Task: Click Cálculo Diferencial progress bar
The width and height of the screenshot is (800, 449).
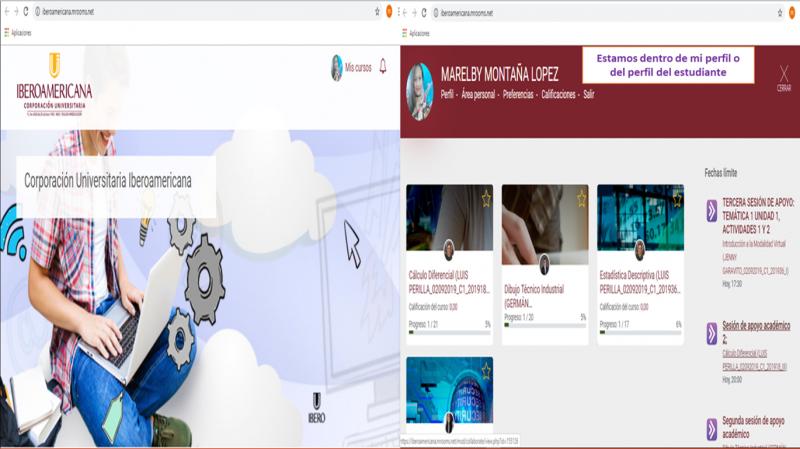Action: [449, 332]
